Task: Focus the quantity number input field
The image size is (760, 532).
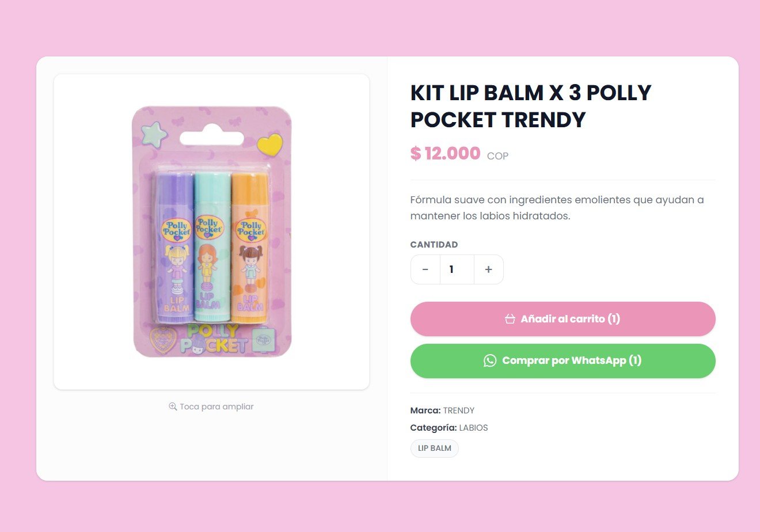Action: click(457, 269)
